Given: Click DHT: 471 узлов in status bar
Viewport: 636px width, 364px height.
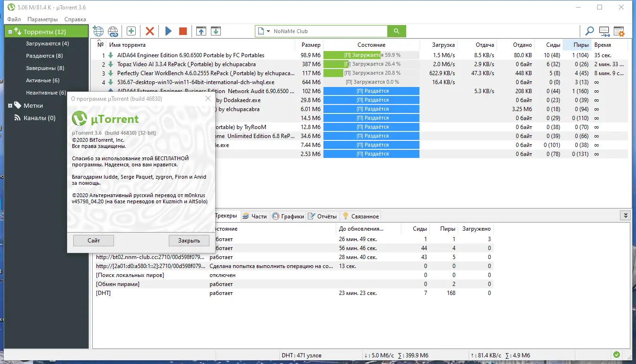Looking at the screenshot, I should (302, 355).
